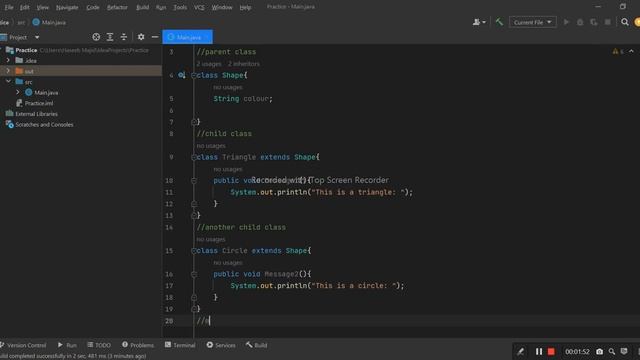Open the Run tool window
This screenshot has height=360, width=640.
click(67, 345)
